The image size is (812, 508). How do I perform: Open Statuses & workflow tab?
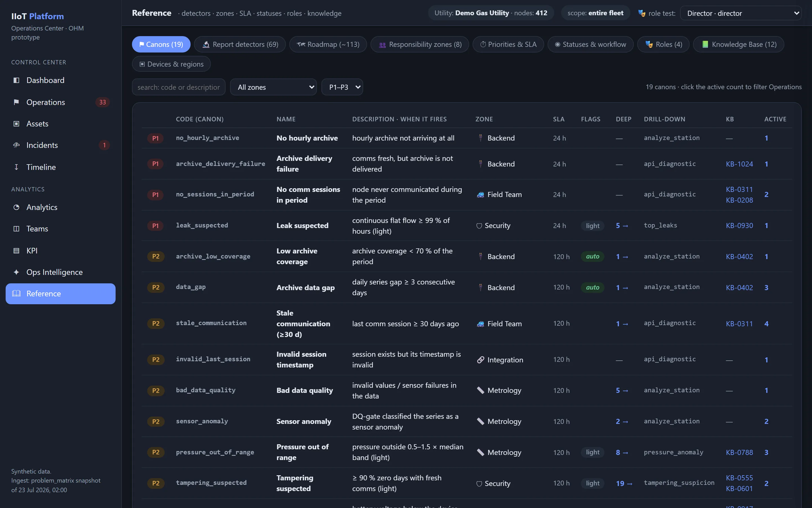[x=591, y=44]
